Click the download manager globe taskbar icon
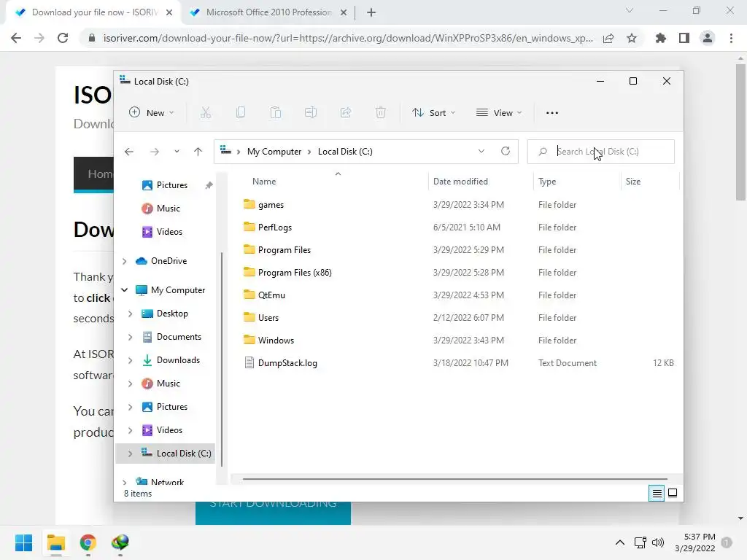 pos(120,542)
